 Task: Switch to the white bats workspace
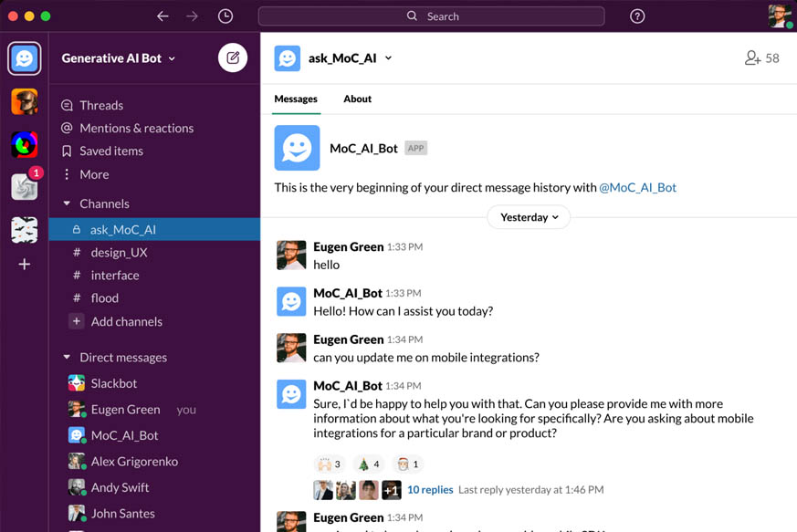click(24, 230)
